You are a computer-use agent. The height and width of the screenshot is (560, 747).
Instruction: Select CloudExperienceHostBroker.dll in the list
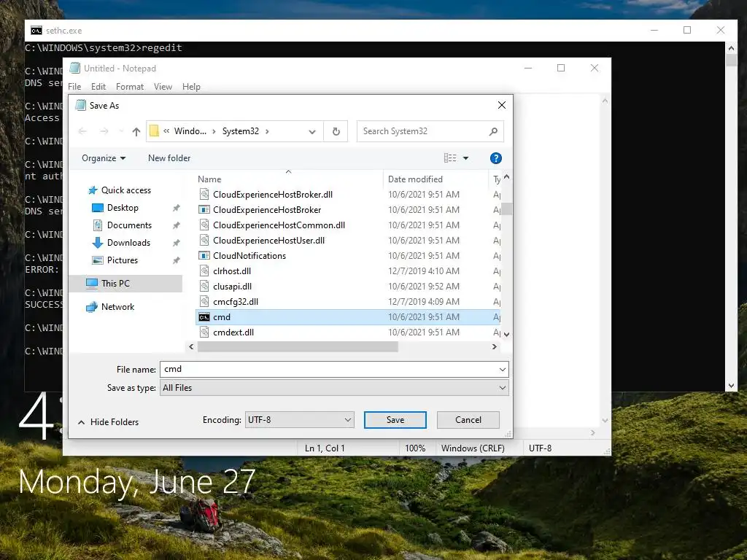348,195
